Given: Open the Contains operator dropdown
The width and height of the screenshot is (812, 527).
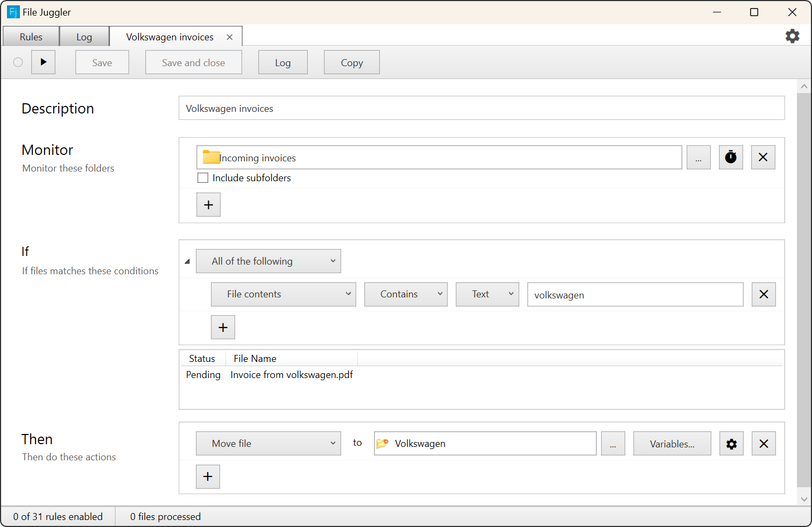Looking at the screenshot, I should pos(406,295).
